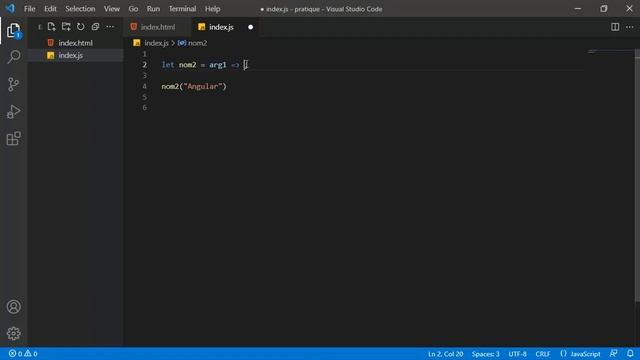
Task: Open the Explorer view in activity bar
Action: click(x=13, y=30)
